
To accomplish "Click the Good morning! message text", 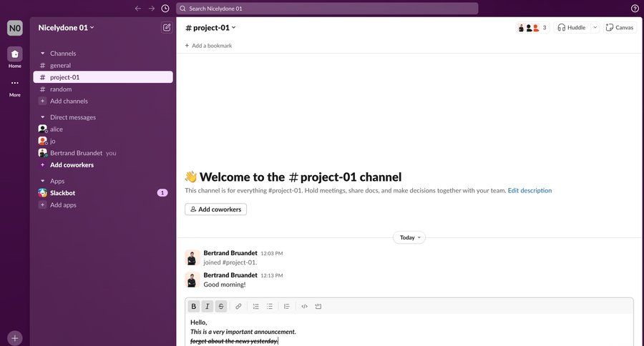I will click(x=225, y=285).
